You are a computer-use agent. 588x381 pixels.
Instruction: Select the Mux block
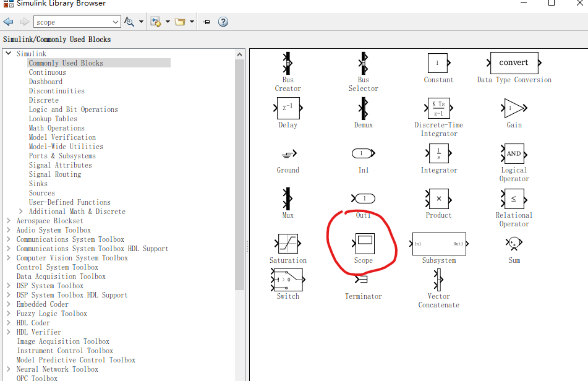288,199
